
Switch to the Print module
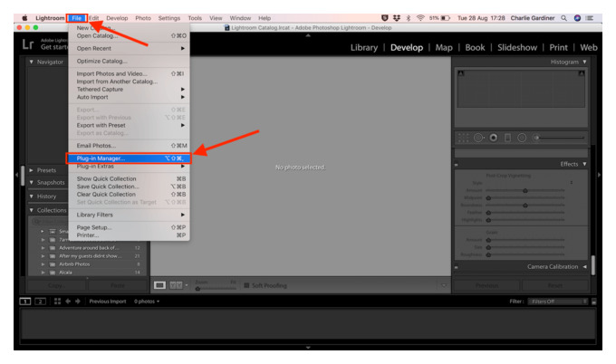click(x=558, y=47)
